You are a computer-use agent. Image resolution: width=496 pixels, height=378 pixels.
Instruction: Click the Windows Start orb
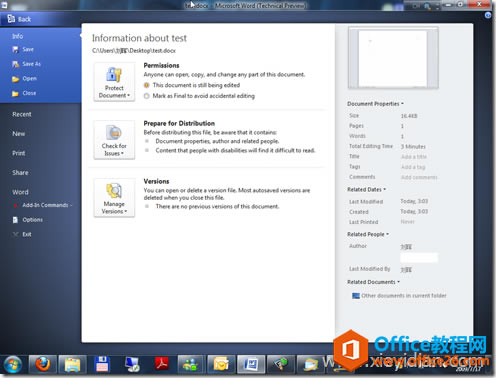[x=13, y=364]
